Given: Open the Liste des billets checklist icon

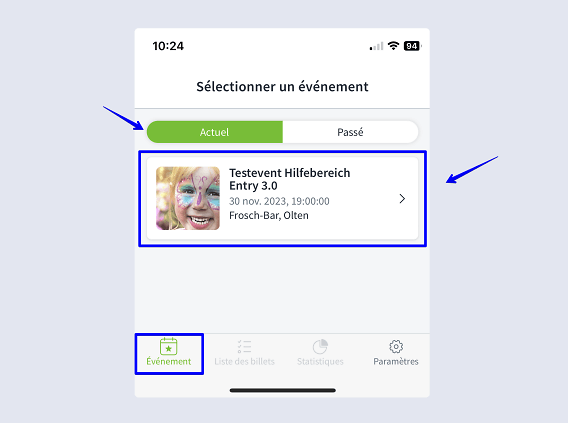Looking at the screenshot, I should click(245, 347).
